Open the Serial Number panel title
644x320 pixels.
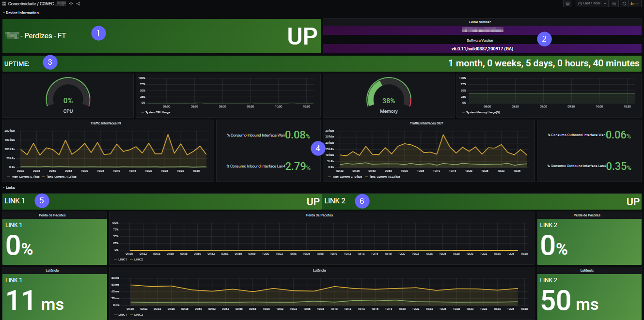[x=480, y=22]
